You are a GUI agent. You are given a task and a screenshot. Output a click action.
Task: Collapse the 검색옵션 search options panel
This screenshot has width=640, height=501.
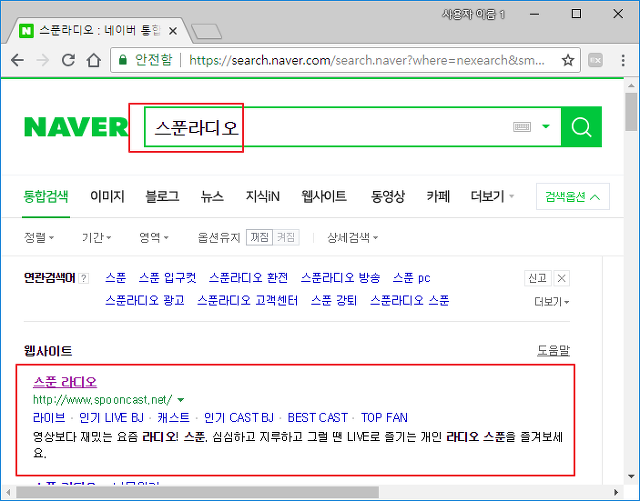pyautogui.click(x=573, y=197)
